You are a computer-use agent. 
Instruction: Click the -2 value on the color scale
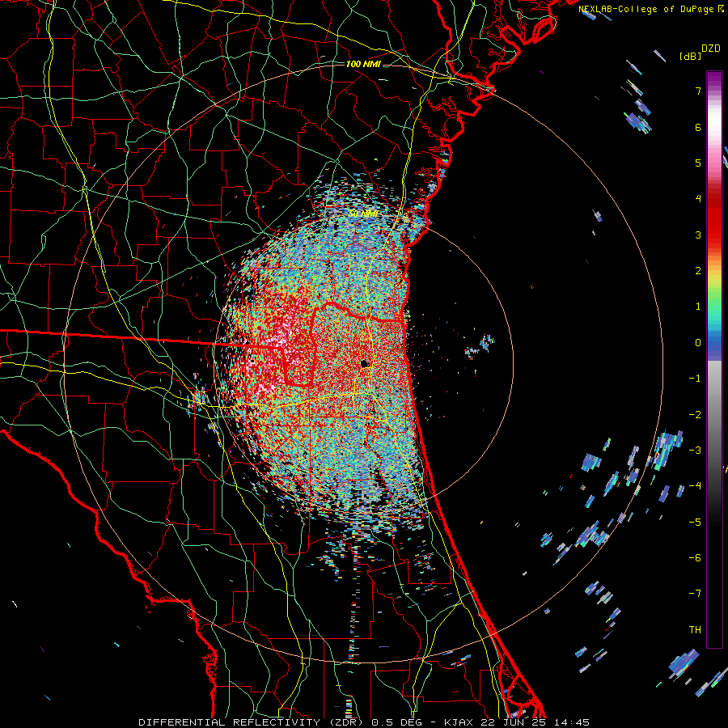(x=695, y=415)
